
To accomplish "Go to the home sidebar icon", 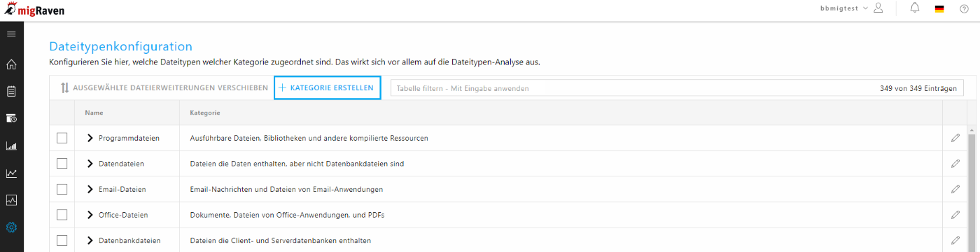I will tap(11, 64).
